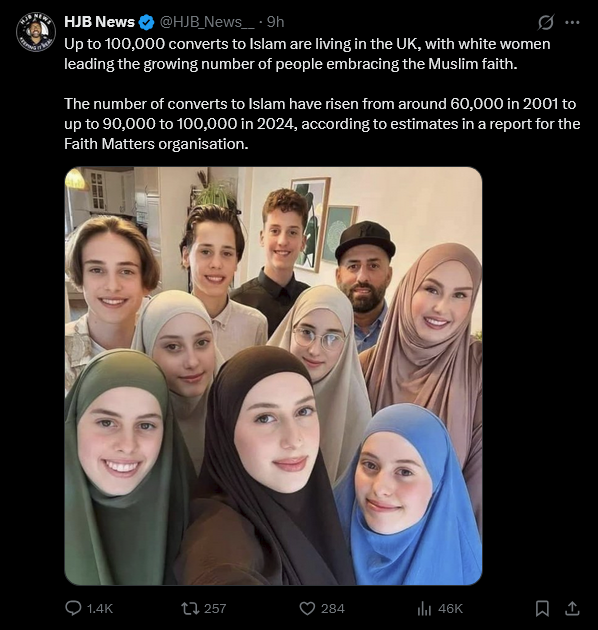Like the post with heart icon
This screenshot has height=630, width=598.
pos(307,608)
